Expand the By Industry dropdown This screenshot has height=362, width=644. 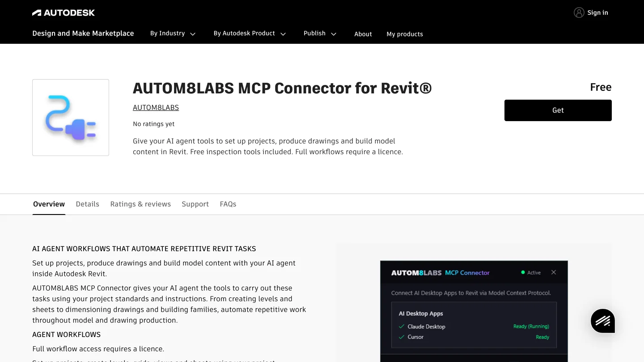[x=173, y=34]
